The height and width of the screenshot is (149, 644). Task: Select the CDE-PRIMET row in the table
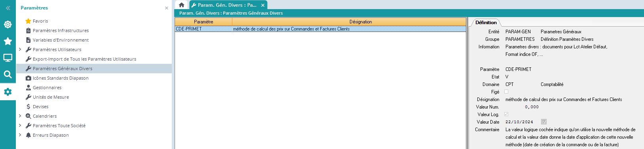click(x=320, y=29)
